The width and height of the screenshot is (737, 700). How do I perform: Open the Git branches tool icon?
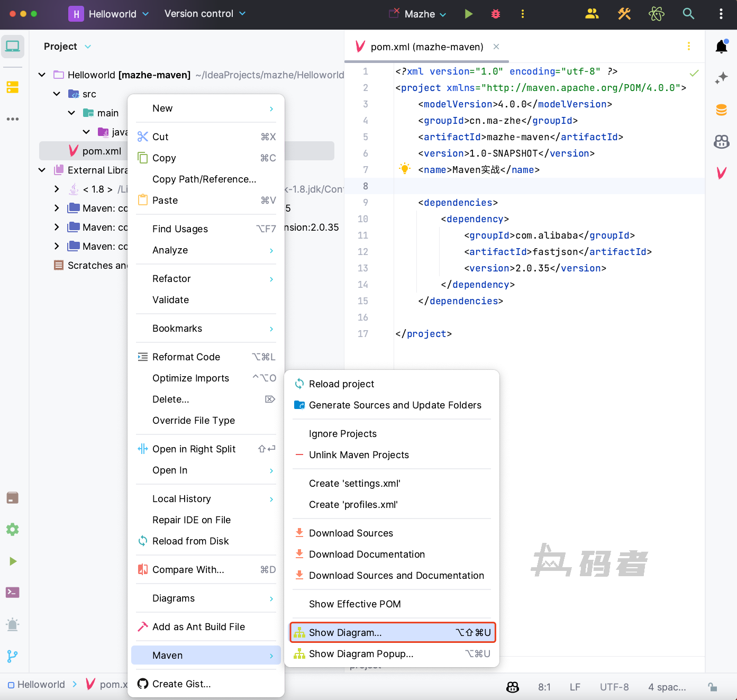[x=13, y=656]
